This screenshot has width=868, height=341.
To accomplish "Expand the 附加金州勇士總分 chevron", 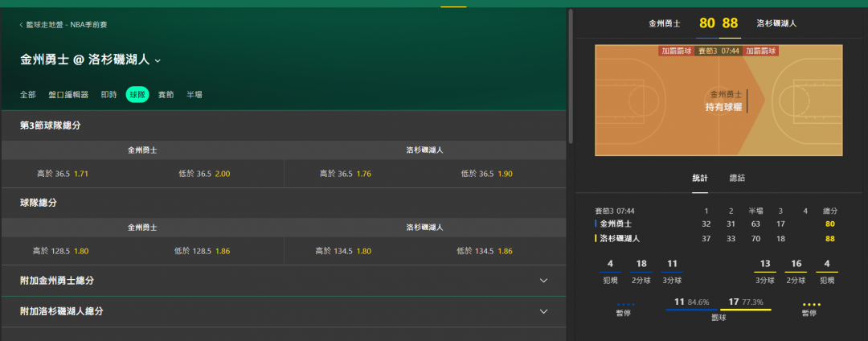I will 543,281.
